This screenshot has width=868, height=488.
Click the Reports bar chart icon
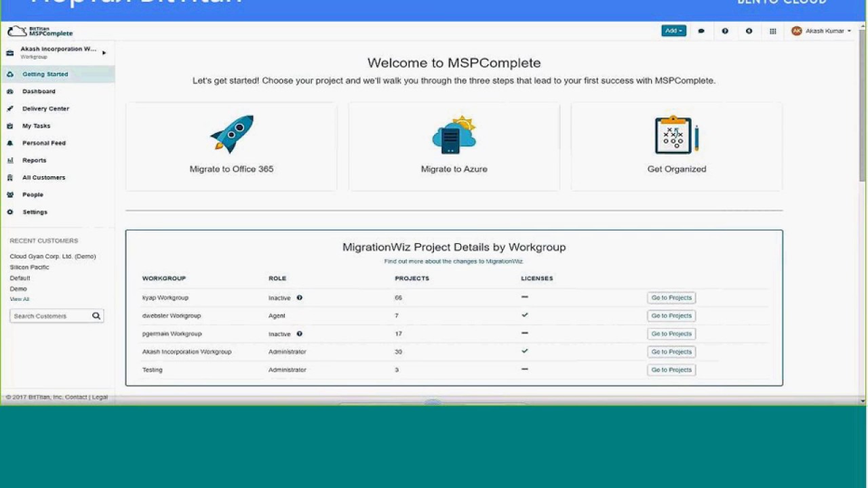[9, 161]
